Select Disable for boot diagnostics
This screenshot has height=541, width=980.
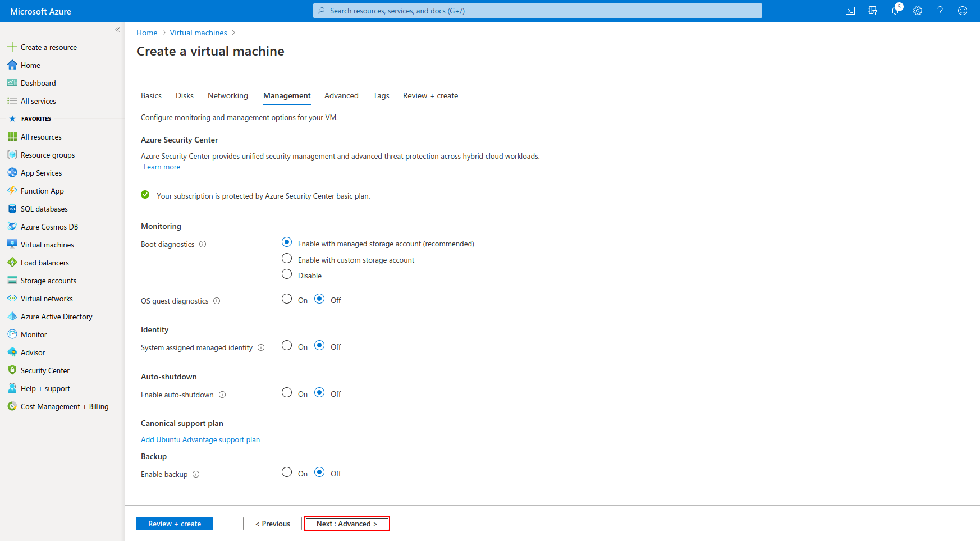287,274
